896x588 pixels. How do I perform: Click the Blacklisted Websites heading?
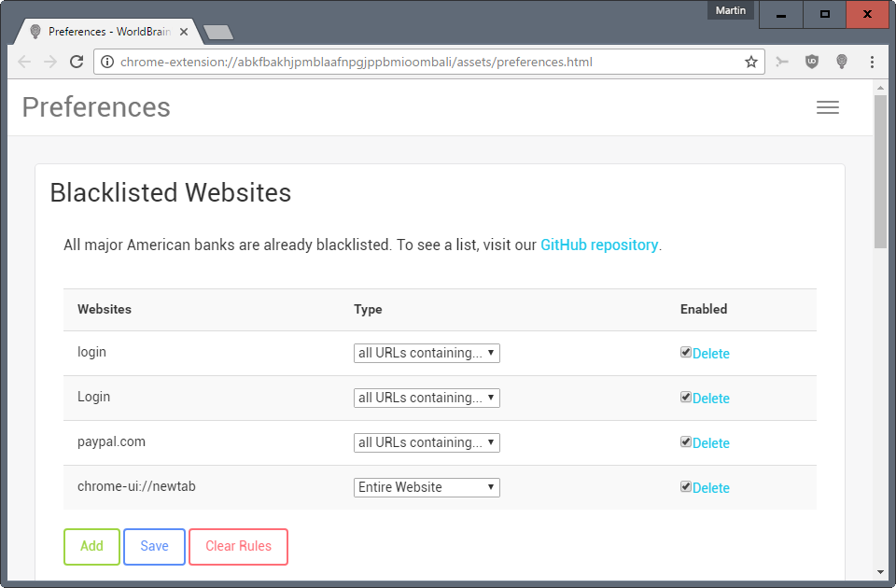[x=170, y=192]
